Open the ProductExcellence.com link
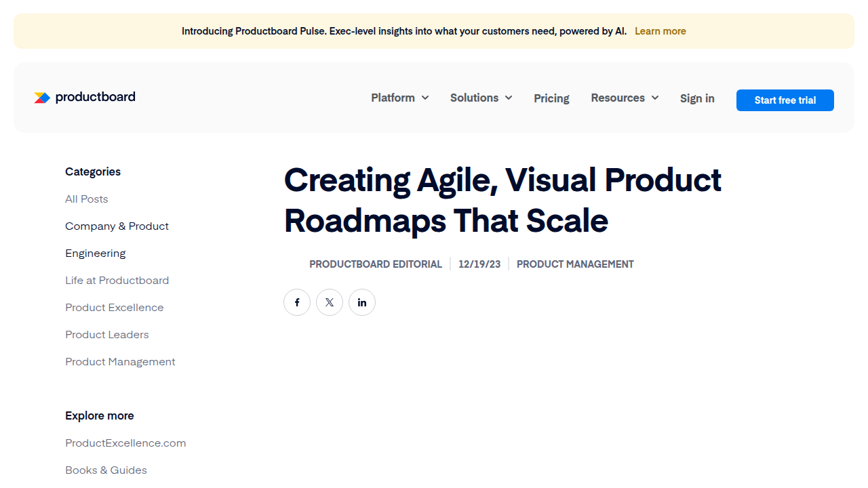Viewport: 868px width, 488px height. [125, 443]
